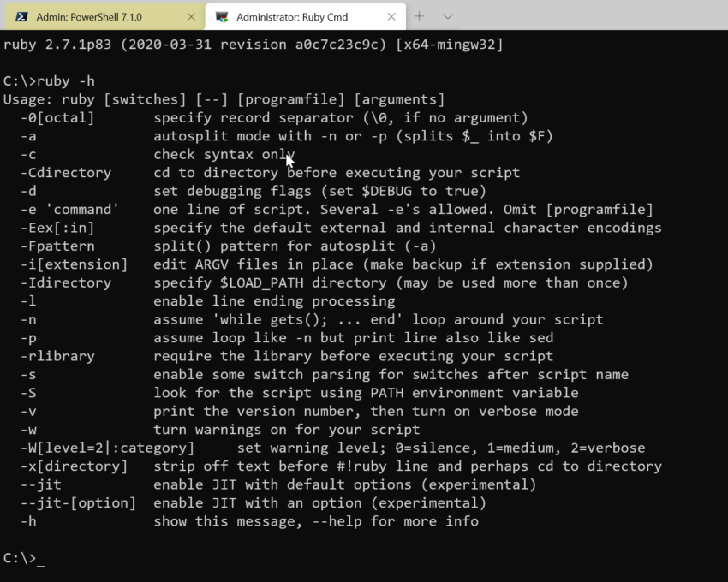Click the -rlibrary switch
This screenshot has height=582, width=728.
(x=57, y=356)
